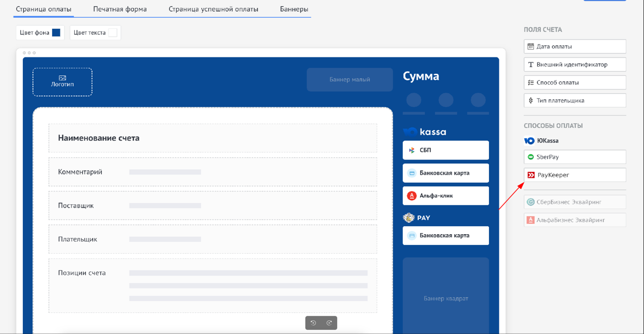Click the Сумма heading in preview
644x334 pixels.
point(421,76)
